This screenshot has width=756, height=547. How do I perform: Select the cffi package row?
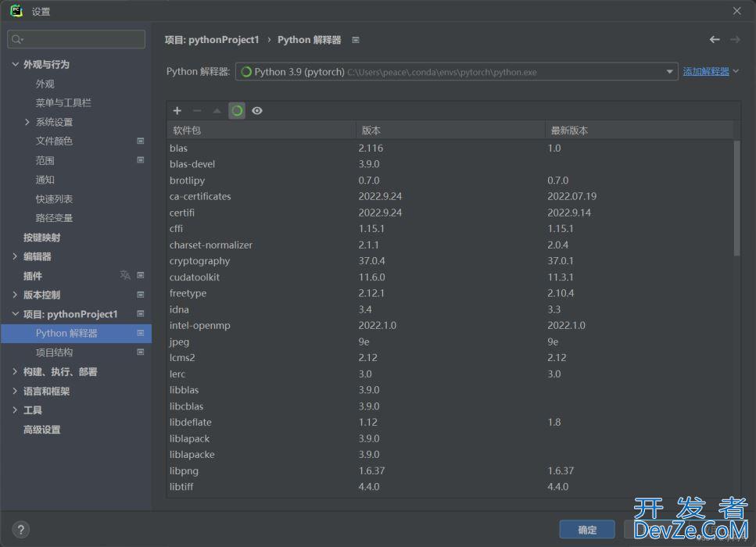click(450, 228)
